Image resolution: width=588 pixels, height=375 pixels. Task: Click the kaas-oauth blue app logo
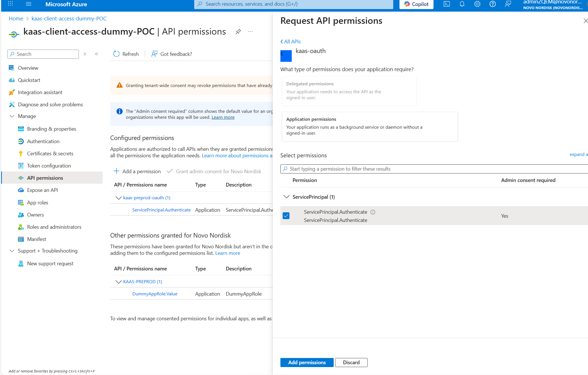(286, 56)
